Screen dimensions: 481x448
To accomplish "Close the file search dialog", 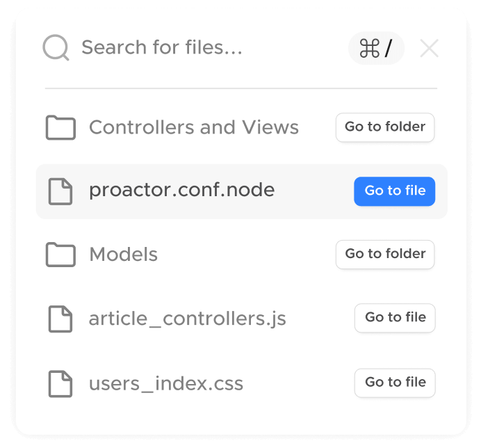I will (x=430, y=49).
